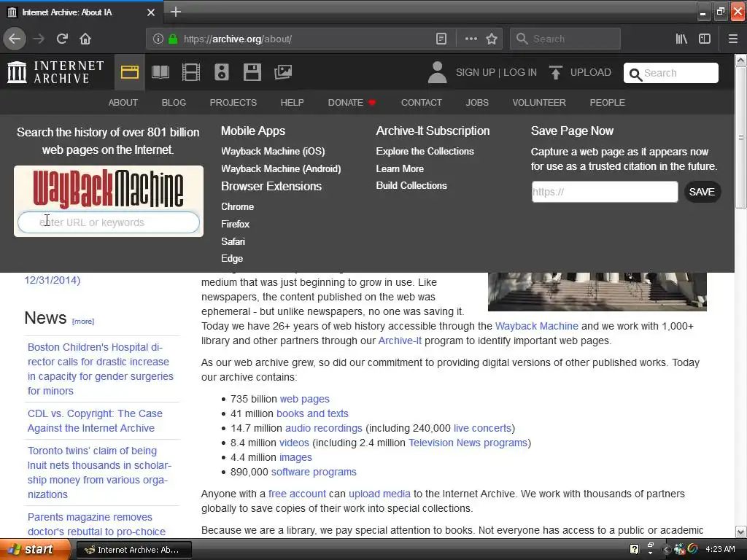747x560 pixels.
Task: Open the Web (Wayback) media icon
Action: (x=130, y=72)
